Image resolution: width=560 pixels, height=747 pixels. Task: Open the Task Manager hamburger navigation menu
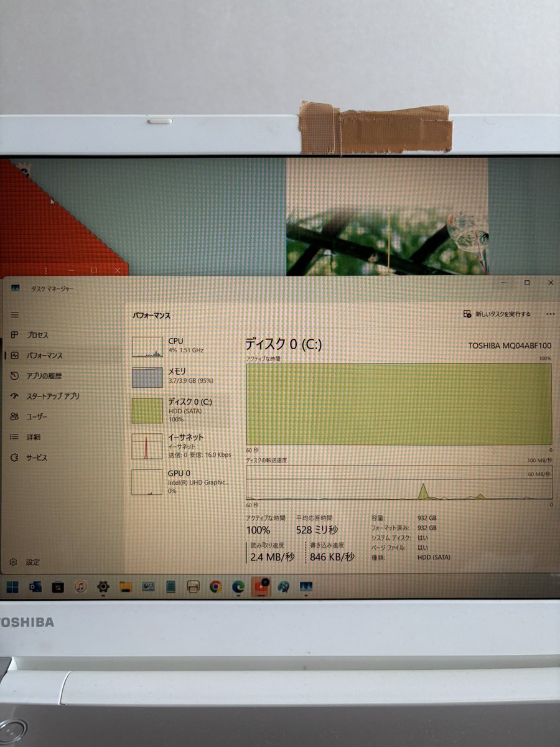tap(15, 316)
